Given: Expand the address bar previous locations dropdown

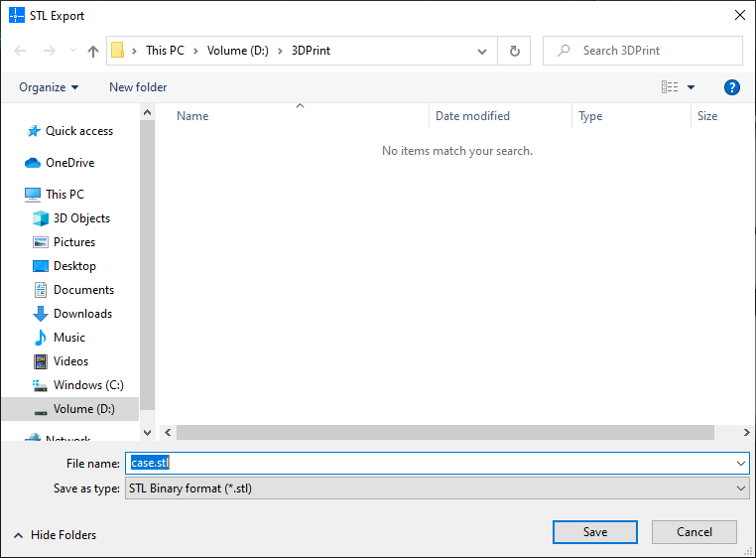Looking at the screenshot, I should (x=482, y=51).
